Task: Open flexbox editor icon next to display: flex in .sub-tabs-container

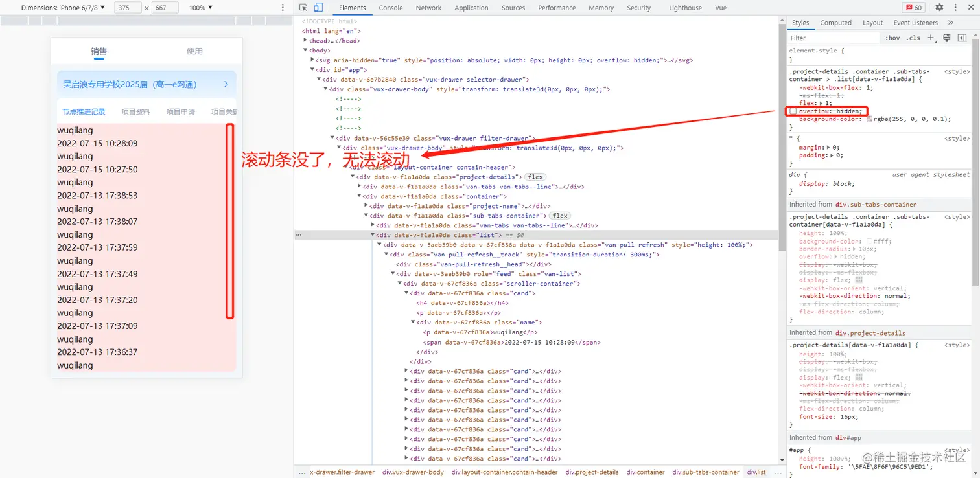Action: (859, 280)
